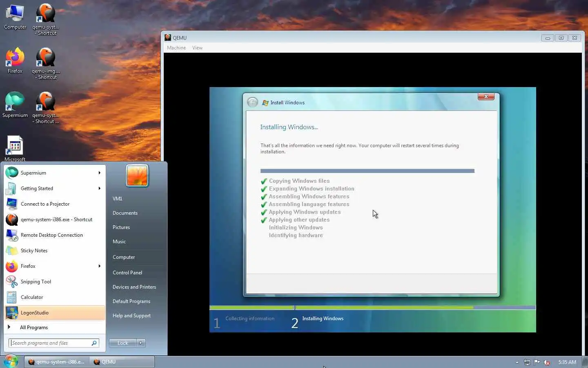588x368 pixels.
Task: Click the Windows Start orb
Action: tap(11, 361)
